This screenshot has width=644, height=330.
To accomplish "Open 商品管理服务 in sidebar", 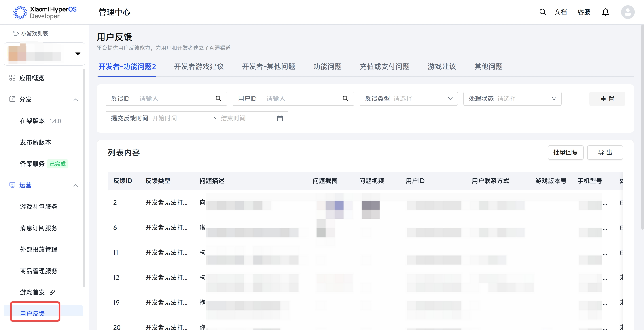I will pyautogui.click(x=39, y=271).
